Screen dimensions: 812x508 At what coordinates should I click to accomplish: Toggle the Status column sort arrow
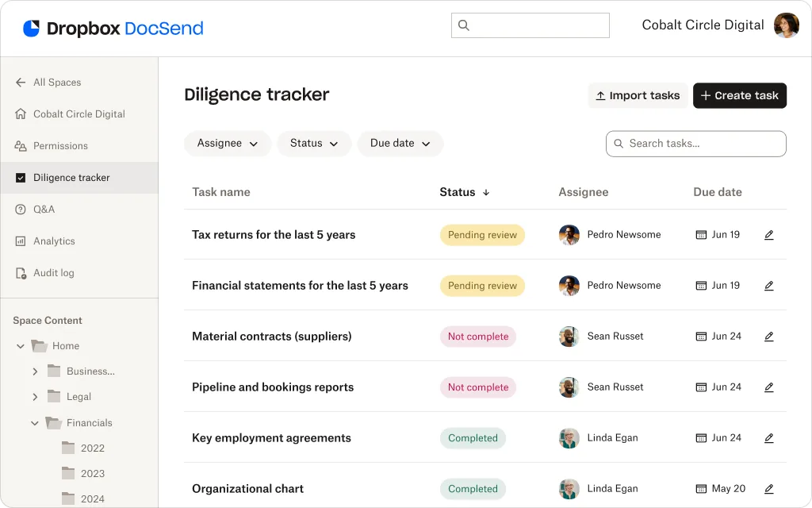[487, 193]
